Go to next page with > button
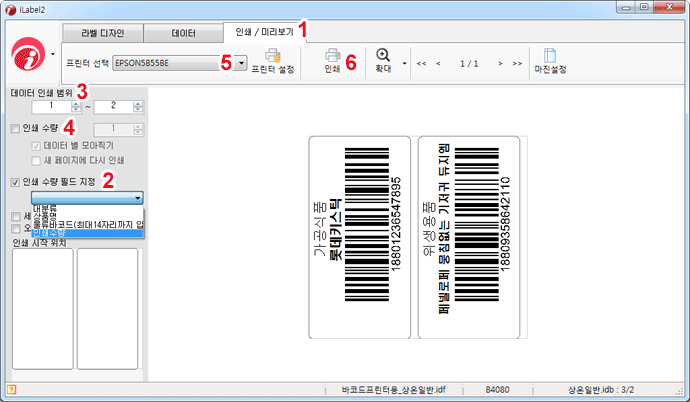 click(x=500, y=64)
